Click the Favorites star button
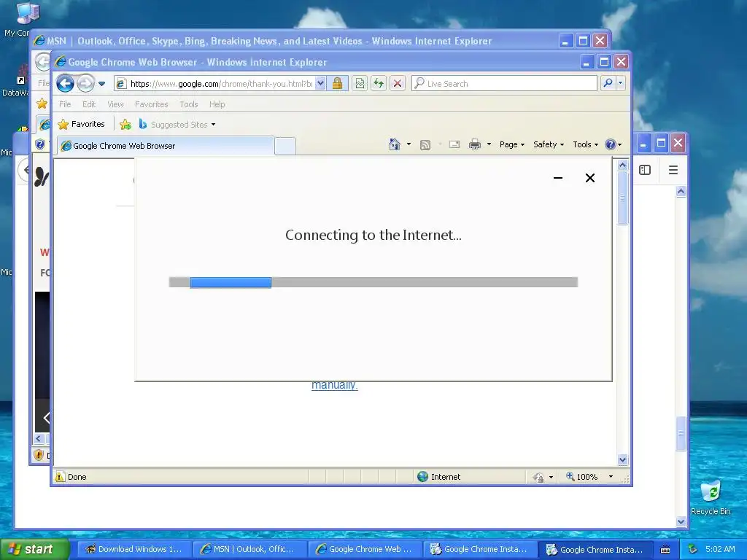Screen dimensions: 747x560 coord(82,124)
